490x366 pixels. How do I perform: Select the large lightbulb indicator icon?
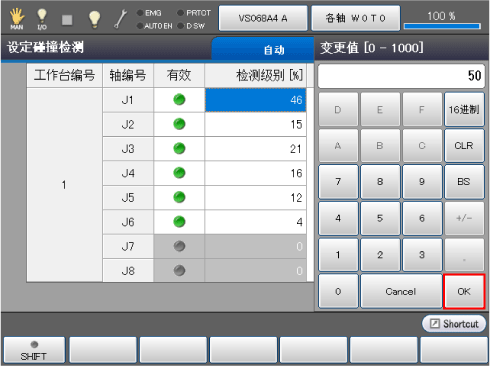[x=94, y=19]
